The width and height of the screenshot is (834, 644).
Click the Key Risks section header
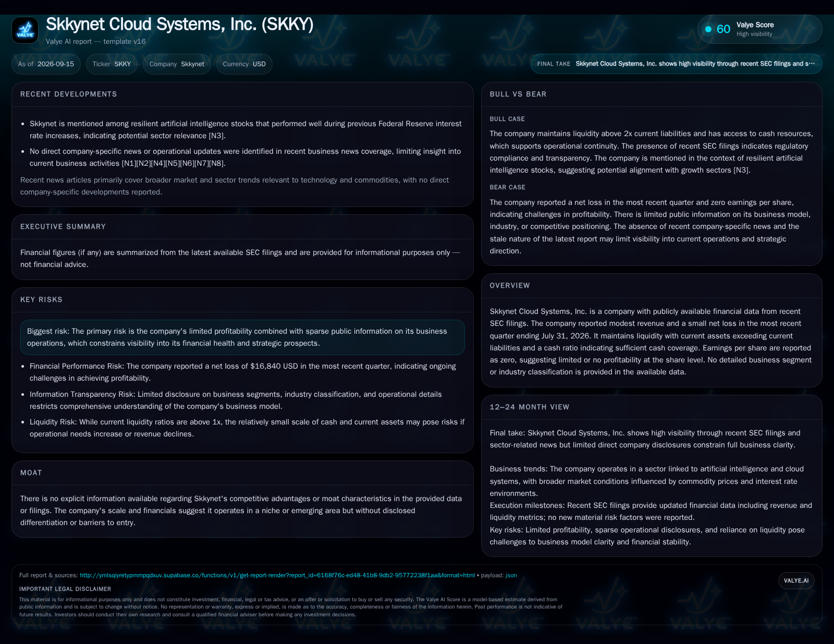coord(41,300)
